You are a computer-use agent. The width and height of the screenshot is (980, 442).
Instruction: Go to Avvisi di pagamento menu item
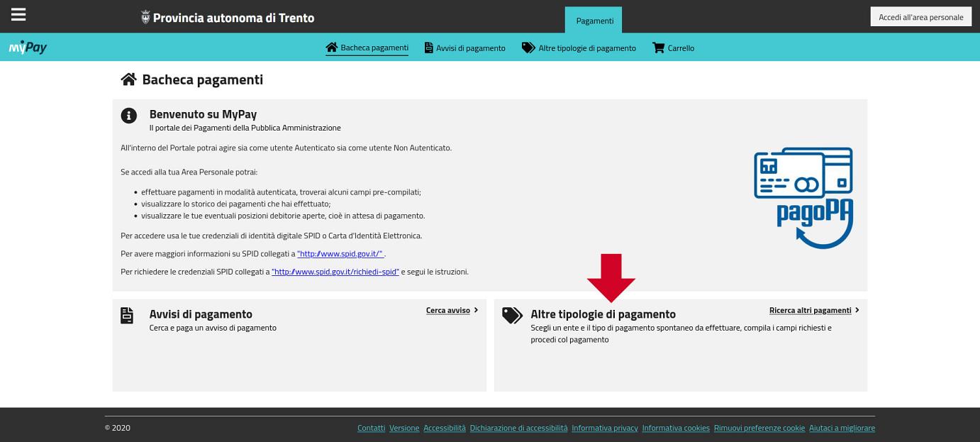[x=465, y=48]
